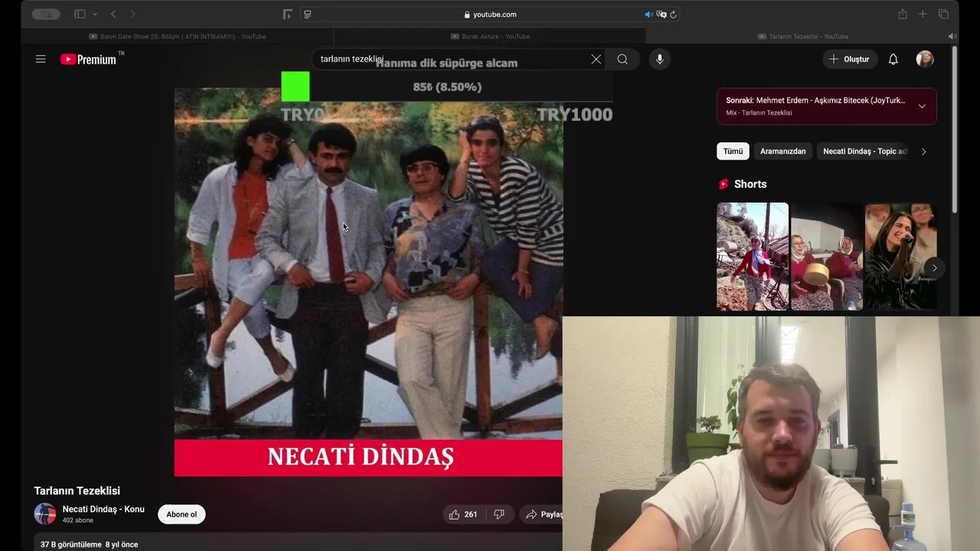The height and width of the screenshot is (551, 980).
Task: Mute the Tarlanın Tezeklisi tab speaker icon
Action: tap(952, 36)
